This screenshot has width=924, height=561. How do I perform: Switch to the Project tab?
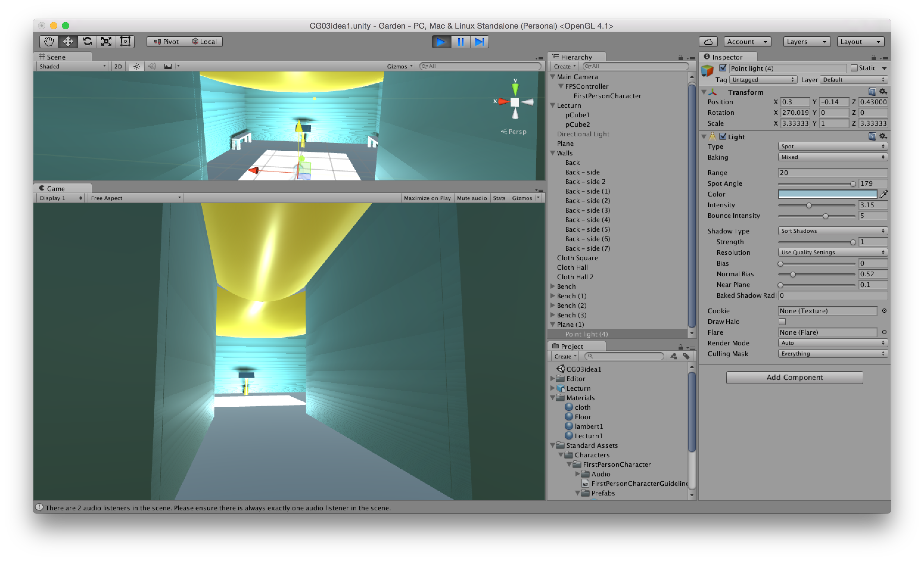[572, 346]
